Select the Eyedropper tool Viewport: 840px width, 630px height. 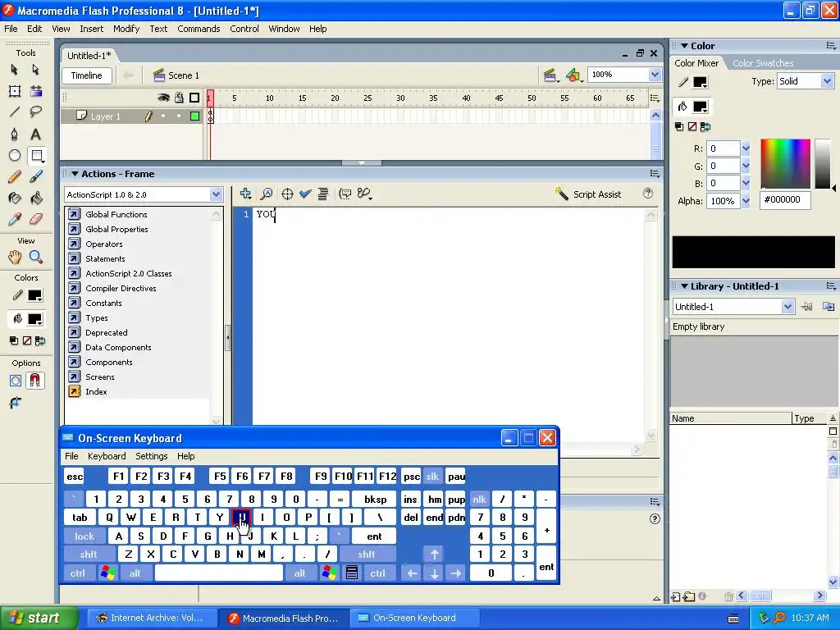[x=15, y=219]
